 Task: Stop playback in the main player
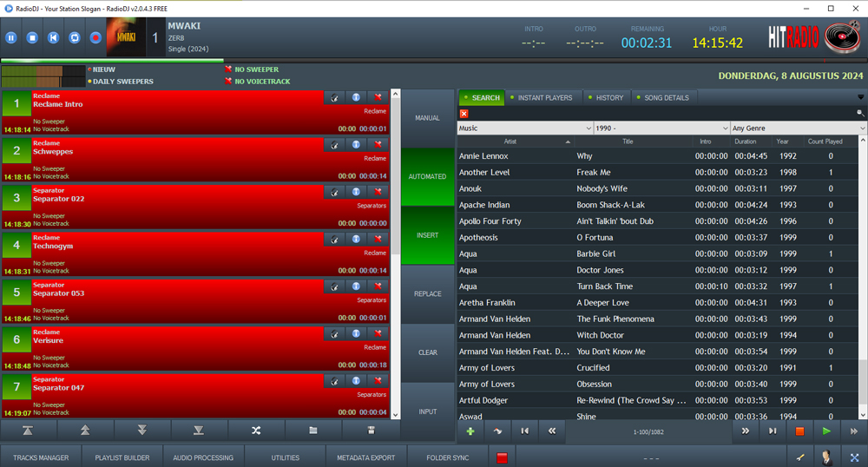(32, 37)
